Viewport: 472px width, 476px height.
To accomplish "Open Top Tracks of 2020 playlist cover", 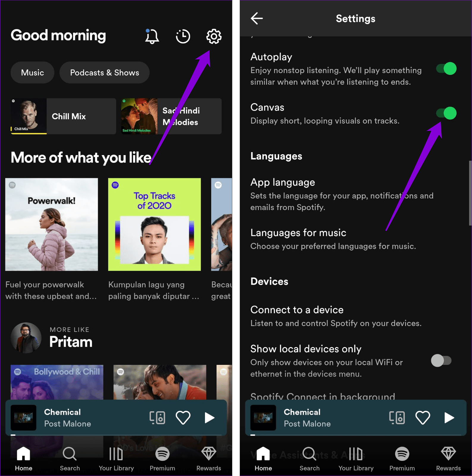I will [x=154, y=224].
